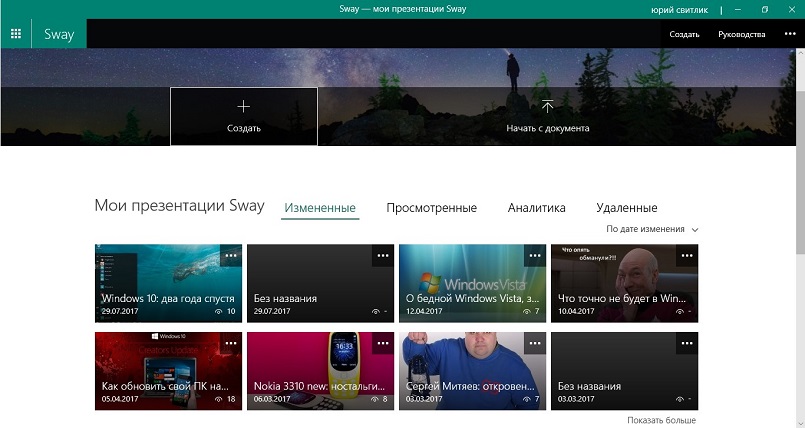
Task: Open ellipsis menu on Windows 10: два года спустя card
Action: click(x=231, y=255)
